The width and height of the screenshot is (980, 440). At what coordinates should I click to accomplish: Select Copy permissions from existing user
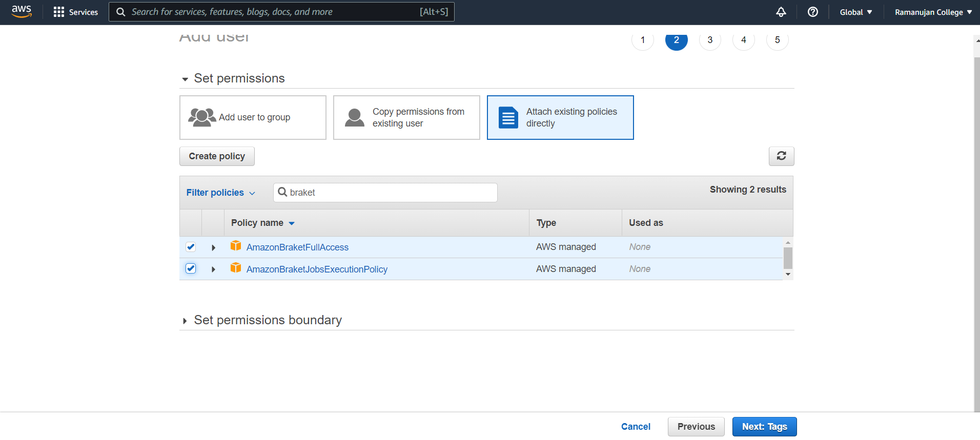[406, 117]
